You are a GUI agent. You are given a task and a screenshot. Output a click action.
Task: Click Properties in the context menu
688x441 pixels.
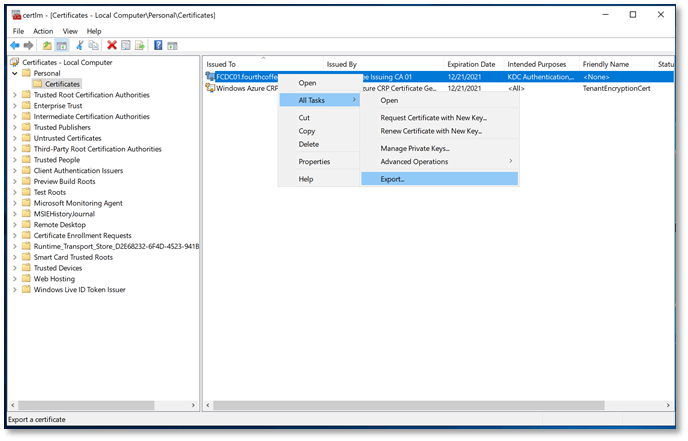coord(315,161)
